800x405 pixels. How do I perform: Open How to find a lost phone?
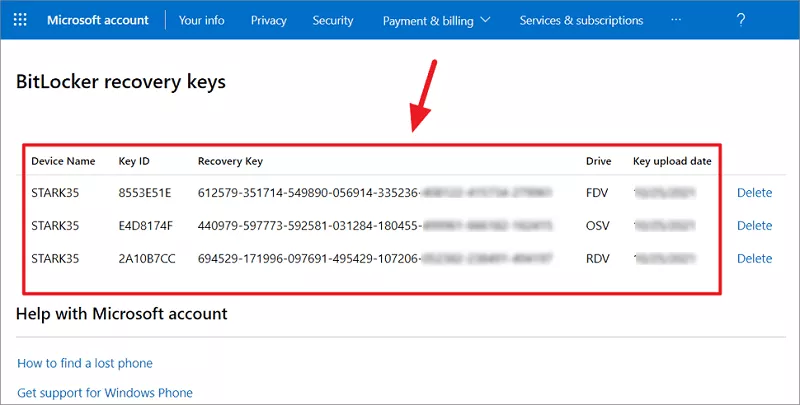click(85, 363)
